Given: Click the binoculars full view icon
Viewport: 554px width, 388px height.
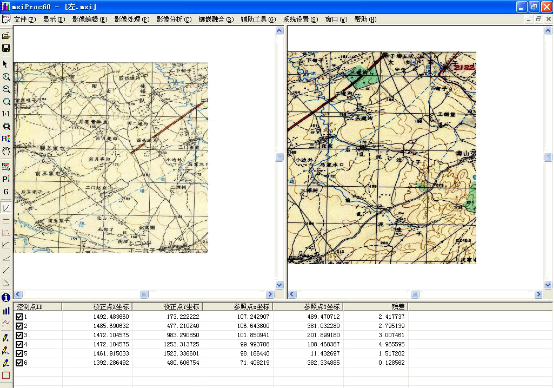Looking at the screenshot, I should tap(6, 126).
